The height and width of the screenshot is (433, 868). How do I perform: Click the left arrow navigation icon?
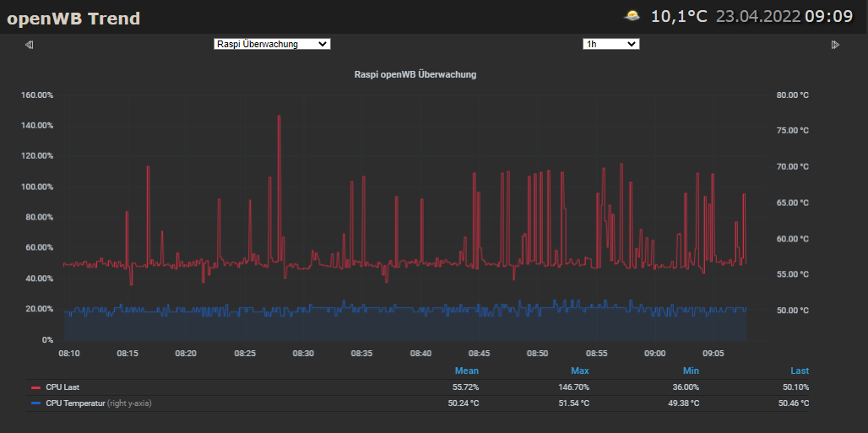click(x=29, y=45)
